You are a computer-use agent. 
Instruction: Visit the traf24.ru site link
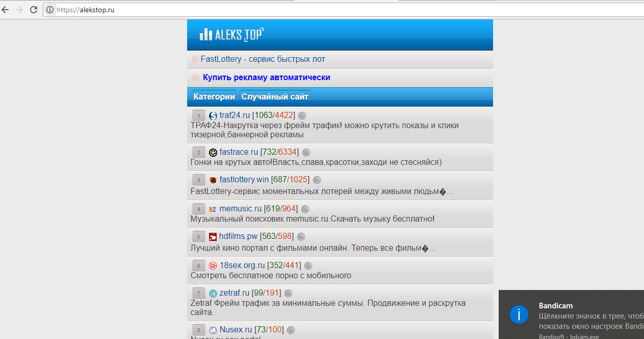coord(235,115)
